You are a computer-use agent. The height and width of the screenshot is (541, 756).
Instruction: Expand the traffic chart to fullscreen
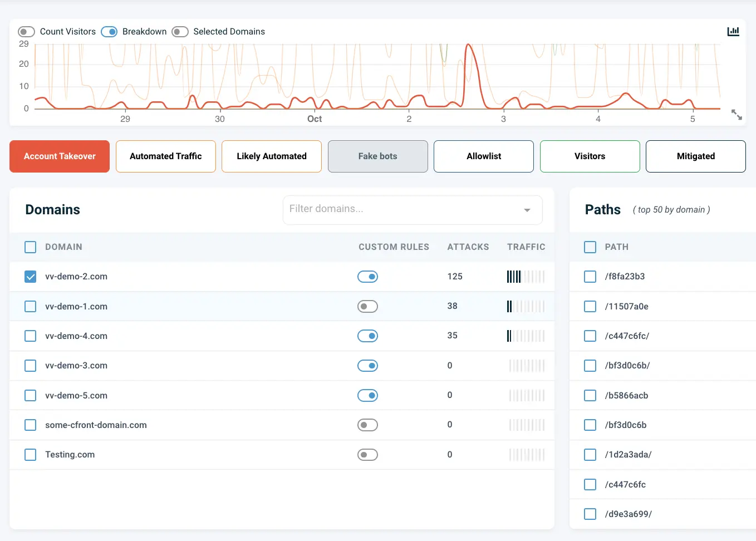pos(737,115)
